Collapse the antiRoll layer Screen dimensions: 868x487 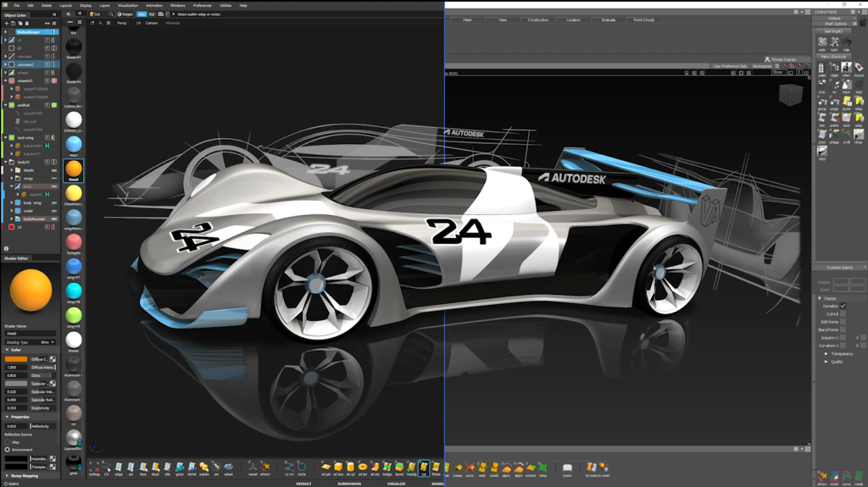(x=6, y=105)
